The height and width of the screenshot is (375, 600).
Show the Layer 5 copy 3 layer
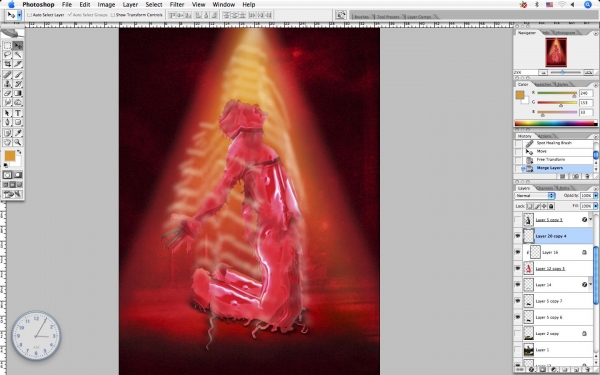pyautogui.click(x=518, y=220)
